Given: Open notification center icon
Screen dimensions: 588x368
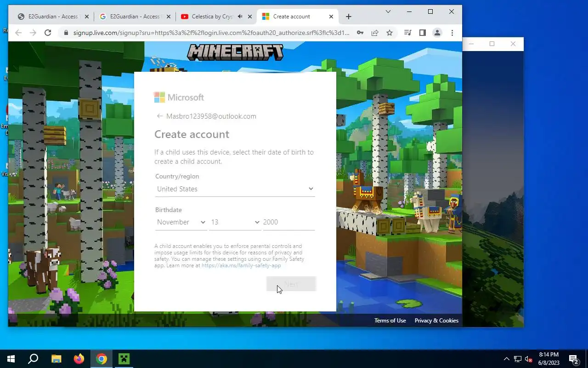Looking at the screenshot, I should pos(573,359).
